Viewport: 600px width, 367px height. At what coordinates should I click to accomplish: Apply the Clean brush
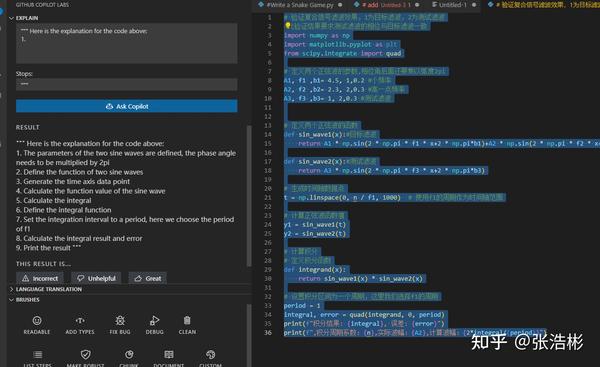click(x=187, y=325)
